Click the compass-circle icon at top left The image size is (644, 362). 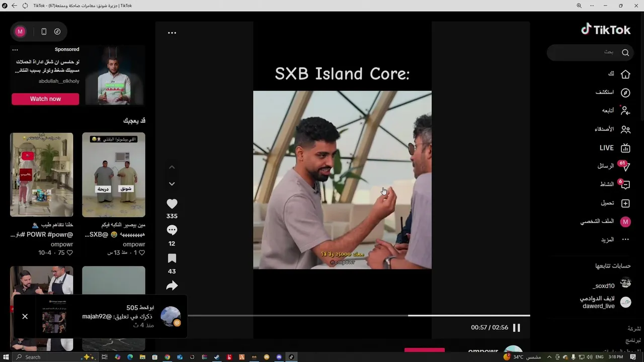point(57,32)
